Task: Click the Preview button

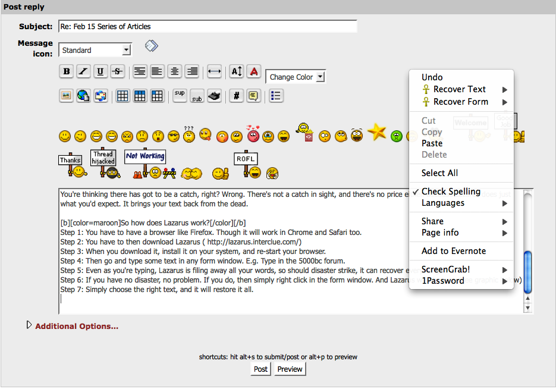Action: (x=290, y=369)
